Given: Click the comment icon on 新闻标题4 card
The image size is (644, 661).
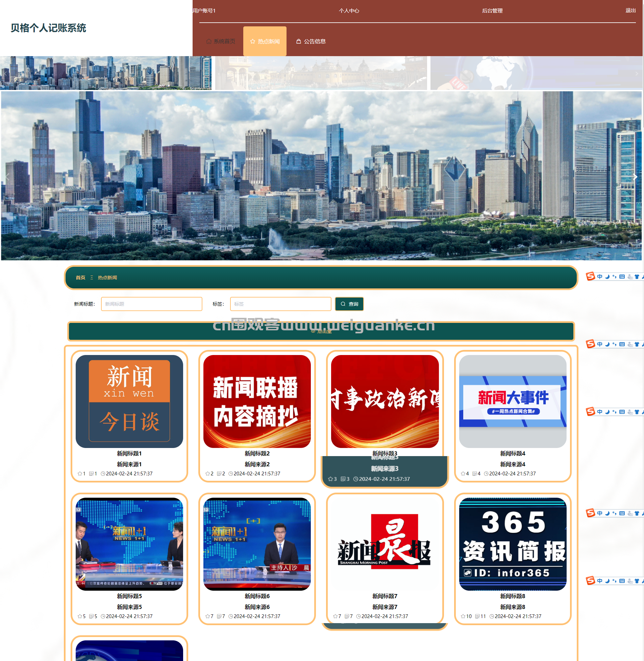Looking at the screenshot, I should [474, 474].
